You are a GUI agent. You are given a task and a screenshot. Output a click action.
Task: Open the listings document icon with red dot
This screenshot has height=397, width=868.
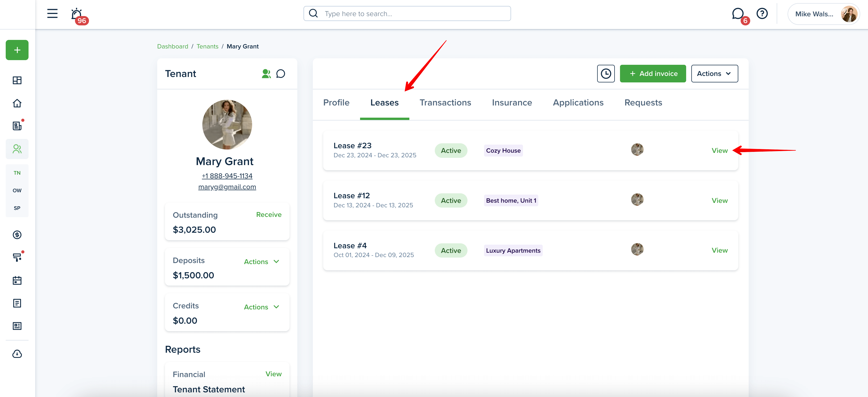tap(17, 126)
